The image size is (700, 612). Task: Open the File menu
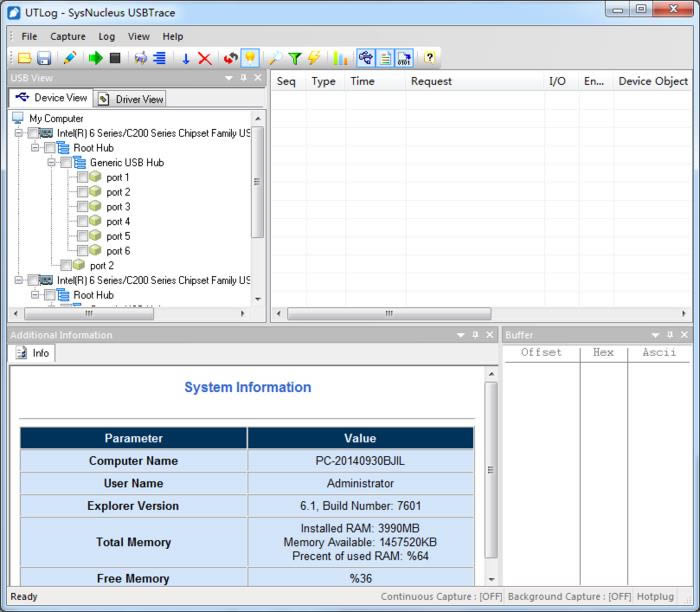coord(29,37)
